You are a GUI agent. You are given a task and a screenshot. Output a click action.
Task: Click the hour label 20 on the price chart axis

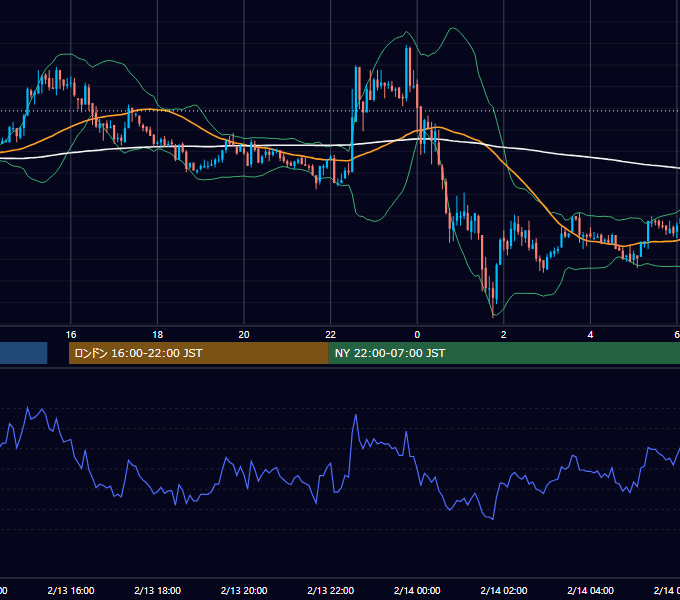point(244,335)
